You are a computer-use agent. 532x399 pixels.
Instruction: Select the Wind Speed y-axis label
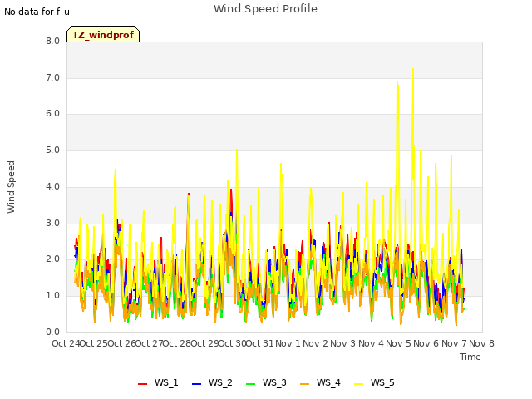pos(11,187)
